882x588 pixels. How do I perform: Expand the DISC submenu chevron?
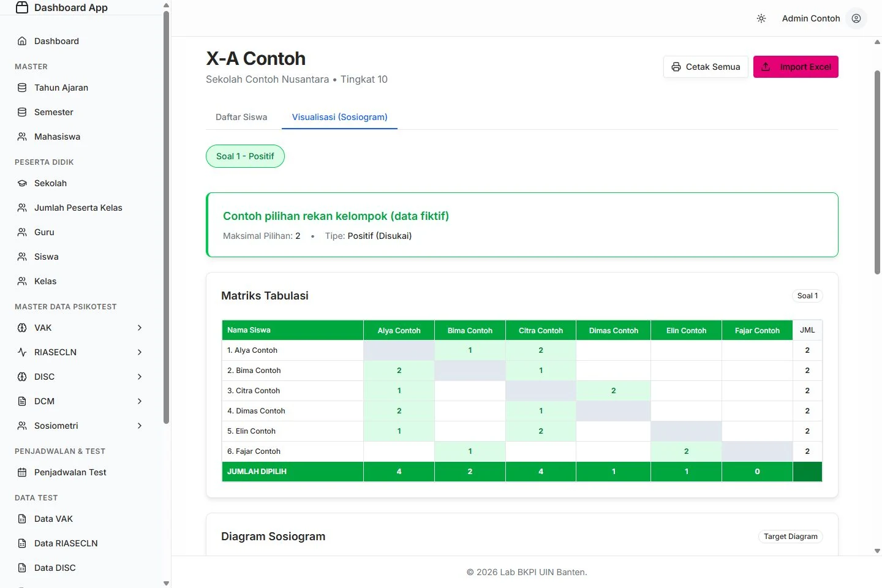140,377
